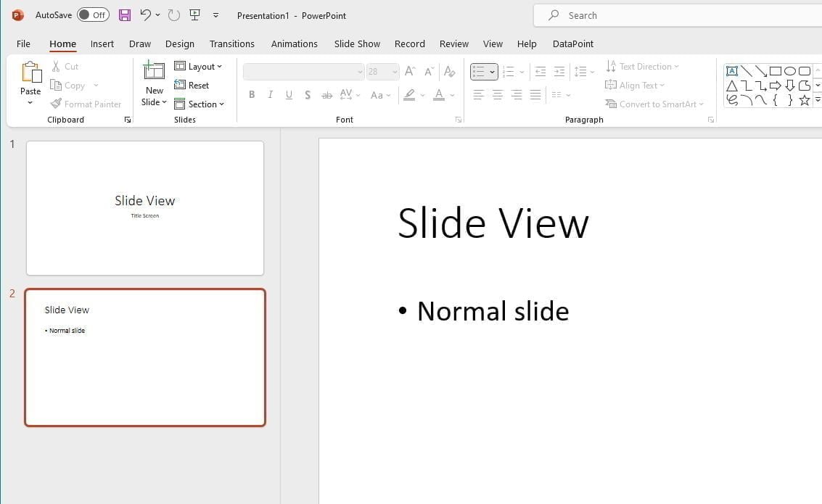The width and height of the screenshot is (822, 504).
Task: Switch to the DataPoint tab
Action: (572, 44)
